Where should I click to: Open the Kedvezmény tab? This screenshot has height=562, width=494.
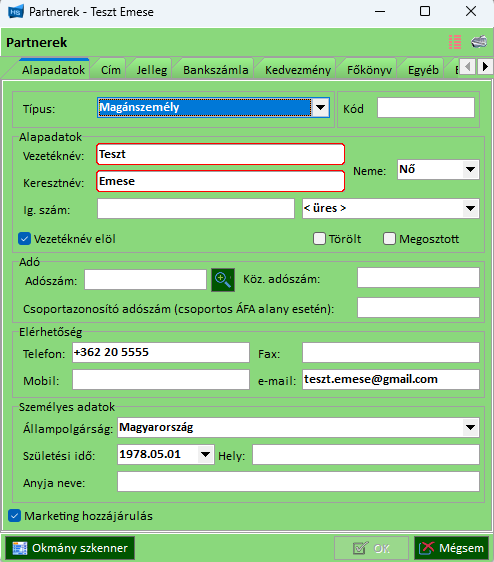click(x=298, y=70)
